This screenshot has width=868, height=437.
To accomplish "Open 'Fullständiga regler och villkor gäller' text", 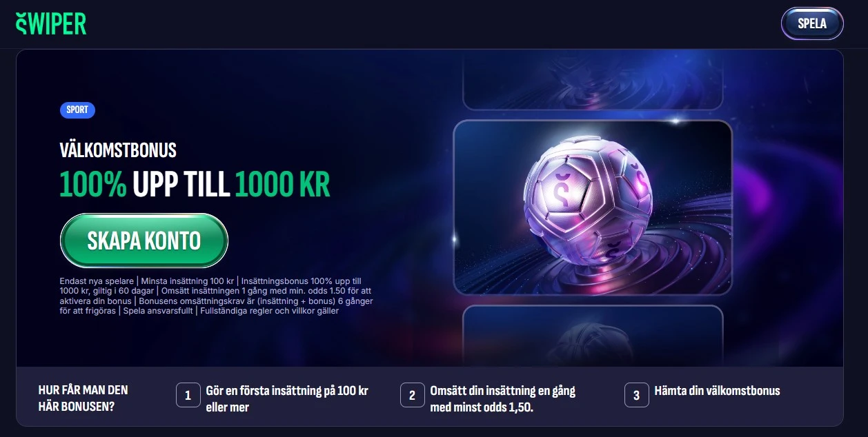I will [270, 311].
